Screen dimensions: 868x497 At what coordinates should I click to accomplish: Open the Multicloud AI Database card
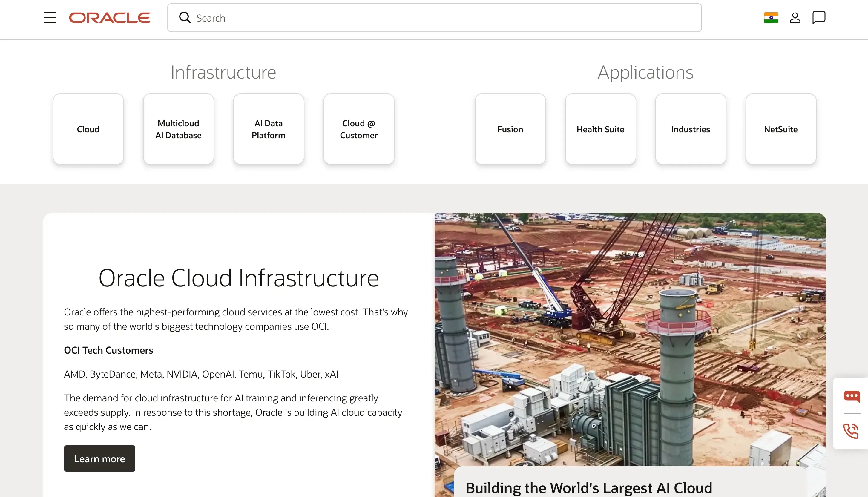pos(178,129)
